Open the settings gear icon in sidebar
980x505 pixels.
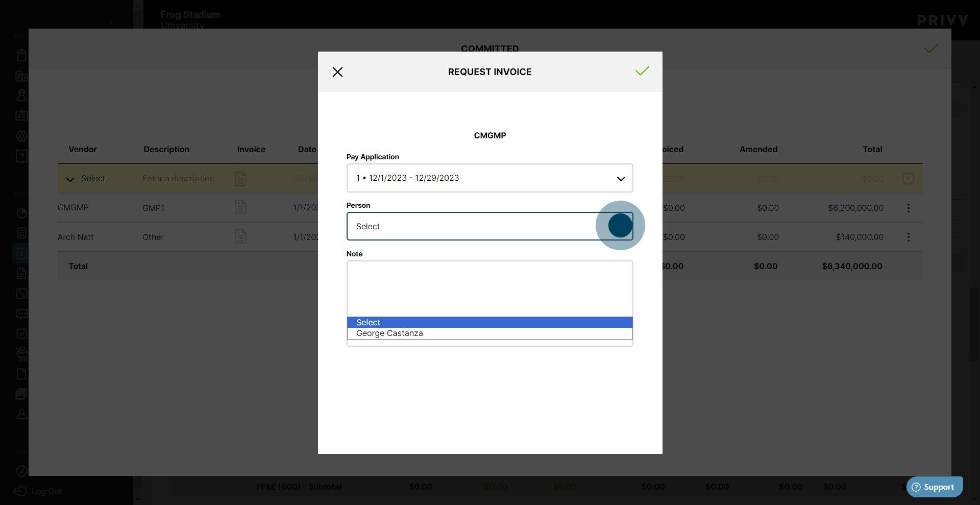click(21, 136)
